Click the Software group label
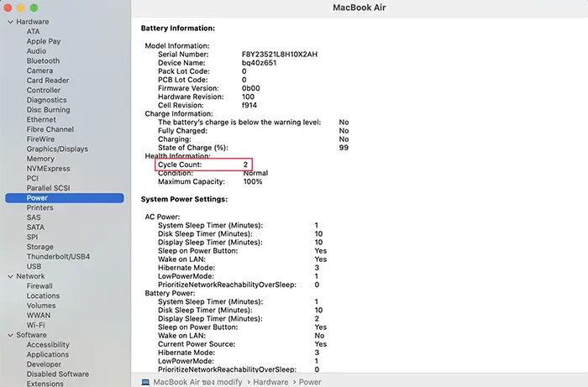Image resolution: width=588 pixels, height=387 pixels. 32,335
